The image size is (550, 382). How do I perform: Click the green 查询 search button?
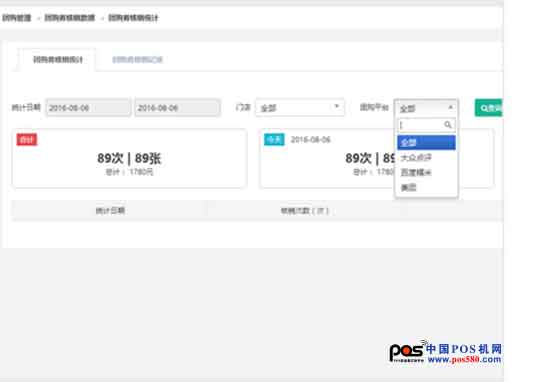489,108
